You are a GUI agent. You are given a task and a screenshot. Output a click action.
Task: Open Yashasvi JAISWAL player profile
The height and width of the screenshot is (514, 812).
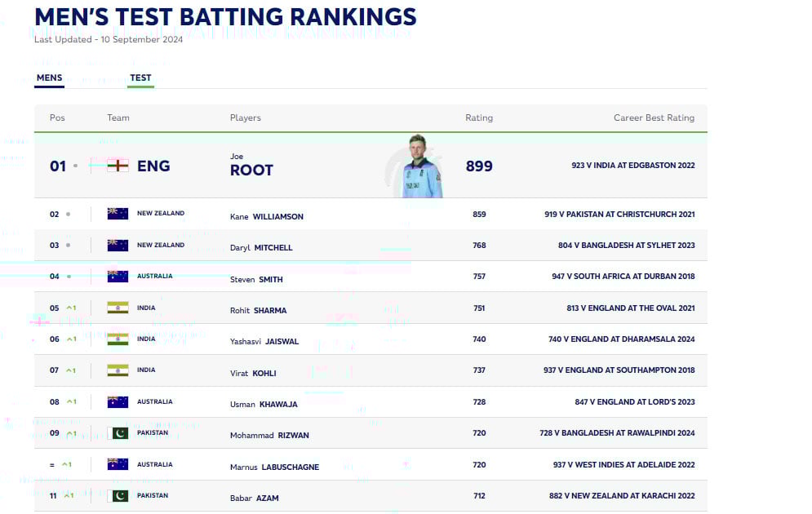pyautogui.click(x=264, y=342)
